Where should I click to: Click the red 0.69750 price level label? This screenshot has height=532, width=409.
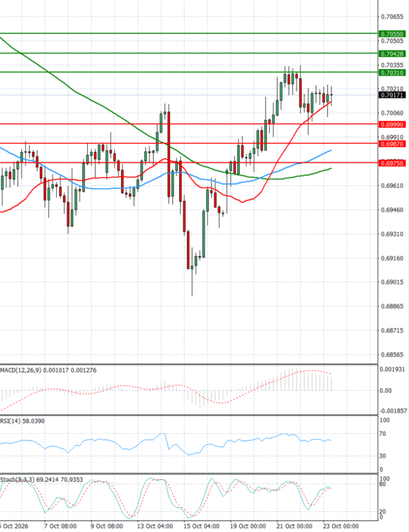[x=392, y=163]
